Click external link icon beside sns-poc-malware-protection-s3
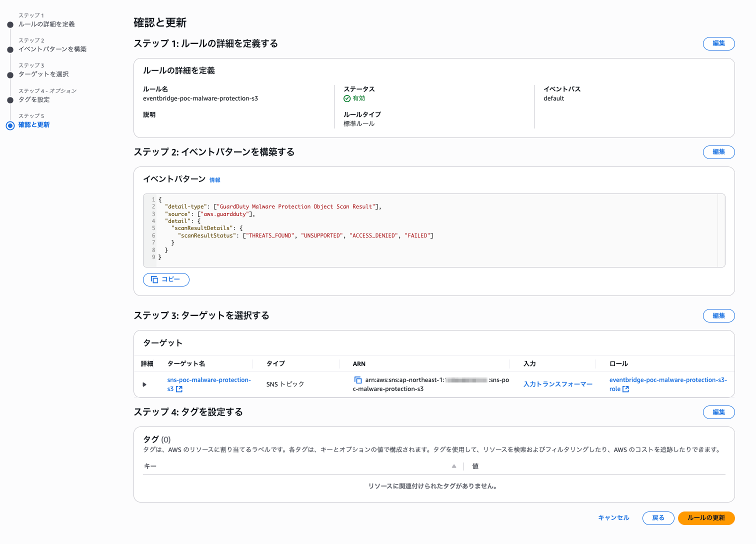The width and height of the screenshot is (756, 544). (179, 389)
